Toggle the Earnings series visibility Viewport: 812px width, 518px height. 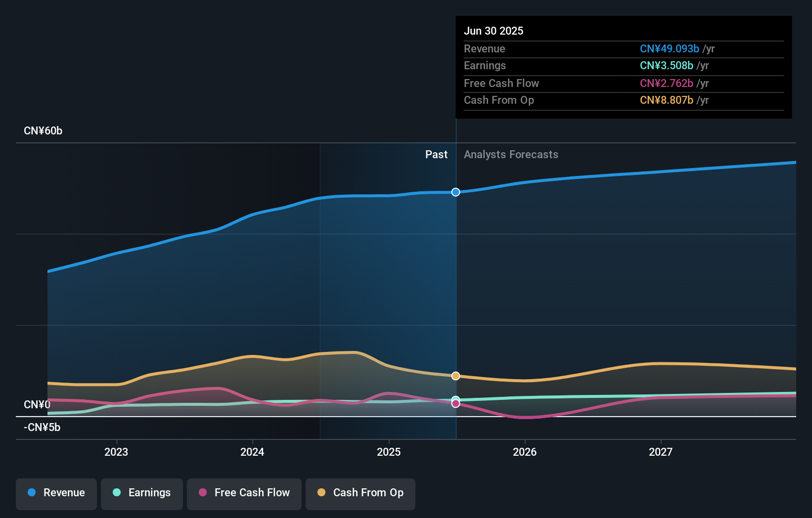[x=142, y=493]
